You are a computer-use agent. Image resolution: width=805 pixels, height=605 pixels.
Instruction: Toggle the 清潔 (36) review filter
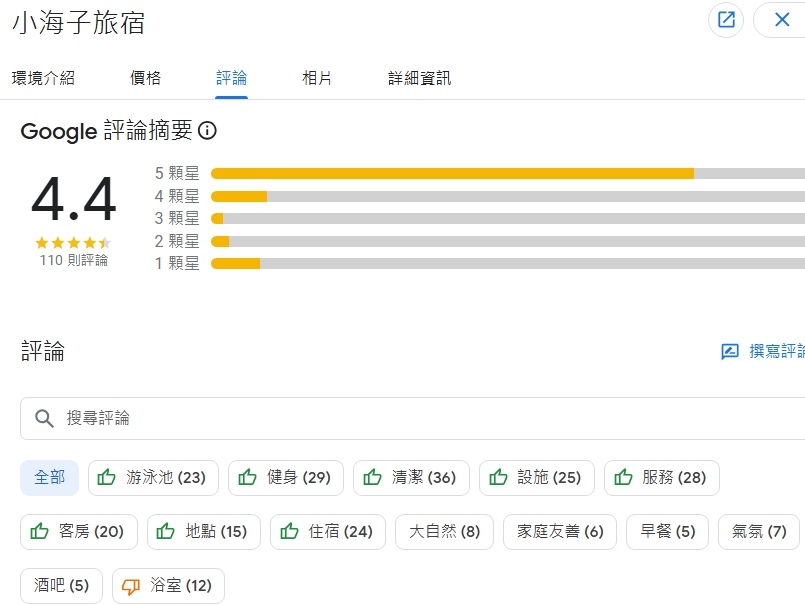pyautogui.click(x=410, y=478)
